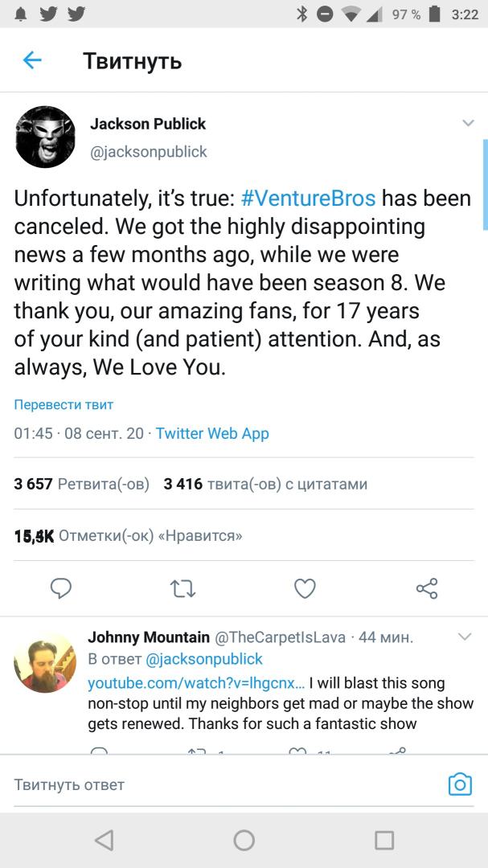Expand Jackson Publick tweet options chevron

pyautogui.click(x=468, y=124)
